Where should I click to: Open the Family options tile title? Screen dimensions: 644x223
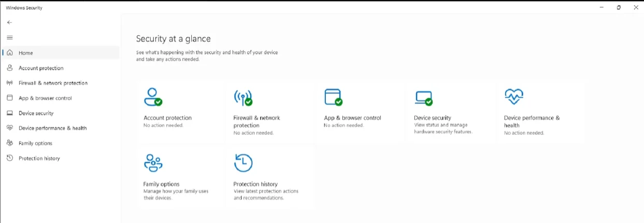point(161,184)
